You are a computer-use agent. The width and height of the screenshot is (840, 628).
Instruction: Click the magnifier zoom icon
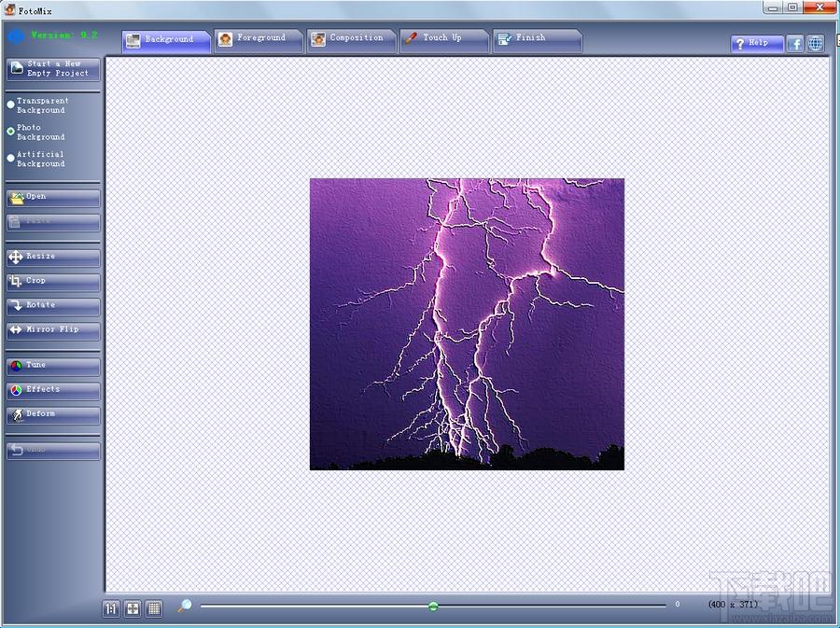coord(185,606)
